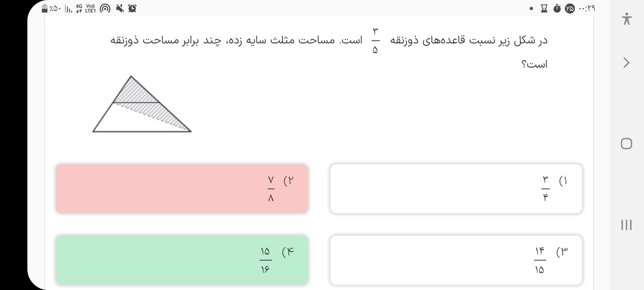
Task: Tap the accessibility person icon
Action: pos(626,19)
